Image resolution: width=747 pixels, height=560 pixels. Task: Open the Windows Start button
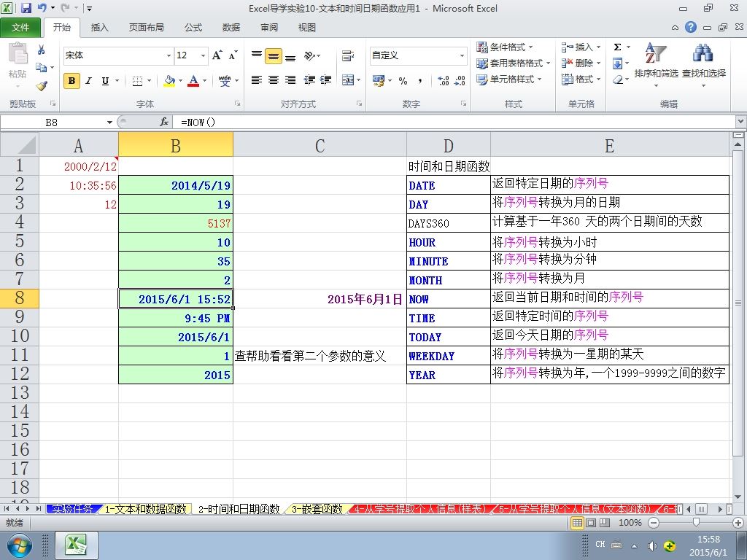coord(19,545)
